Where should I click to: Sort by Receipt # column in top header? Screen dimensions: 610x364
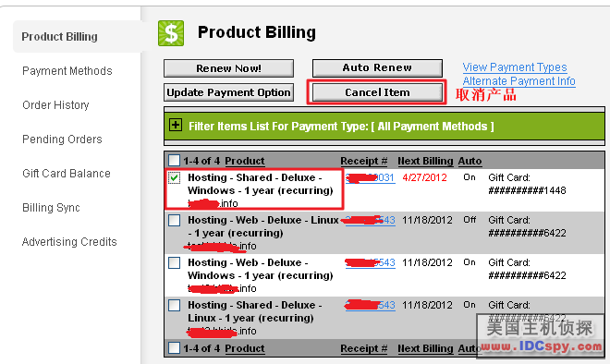click(364, 161)
